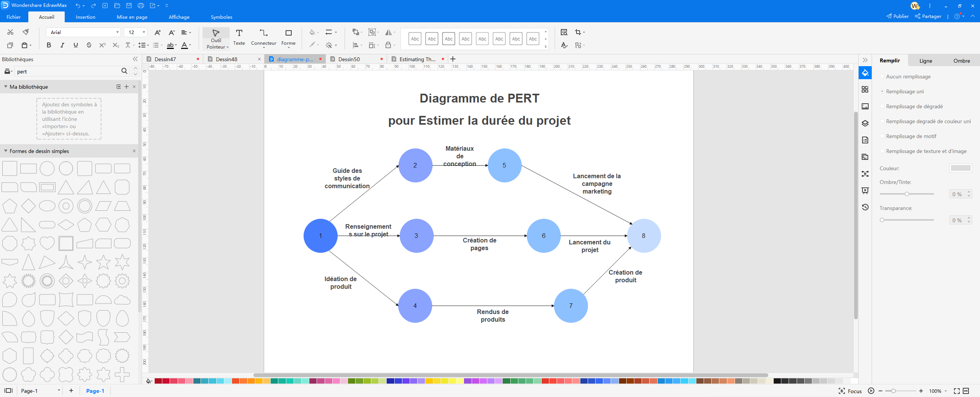
Task: Click the print icon in title bar
Action: 141,5
